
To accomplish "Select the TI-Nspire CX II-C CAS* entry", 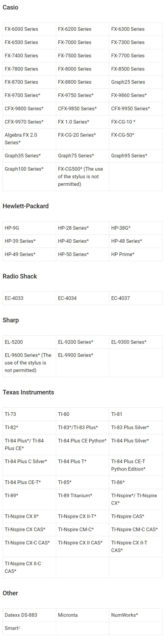I will 29,567.
